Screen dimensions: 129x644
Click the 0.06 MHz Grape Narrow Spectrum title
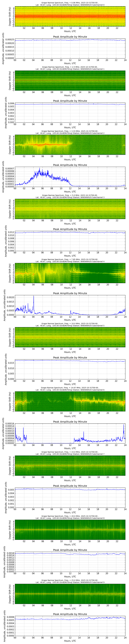(70, 4)
